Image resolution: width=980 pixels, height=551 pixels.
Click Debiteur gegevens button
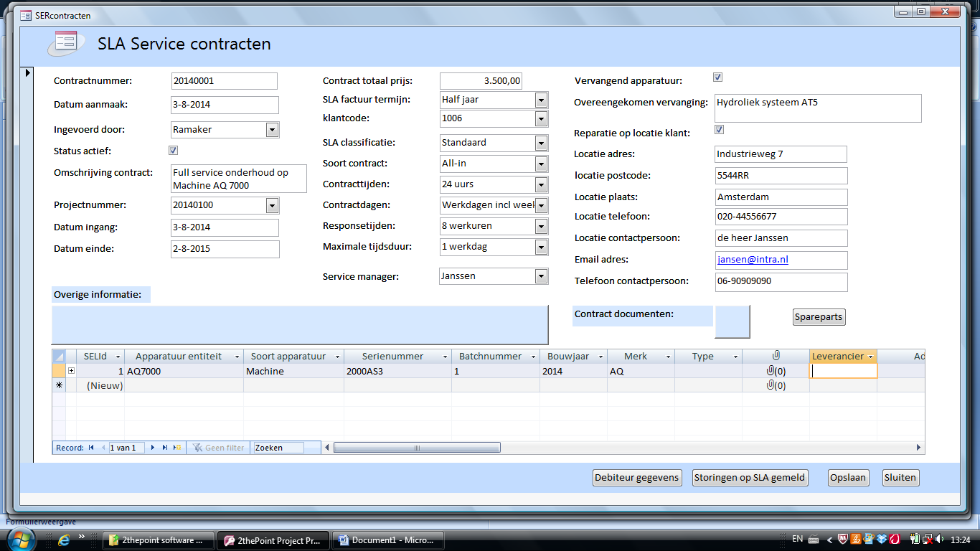pyautogui.click(x=637, y=478)
